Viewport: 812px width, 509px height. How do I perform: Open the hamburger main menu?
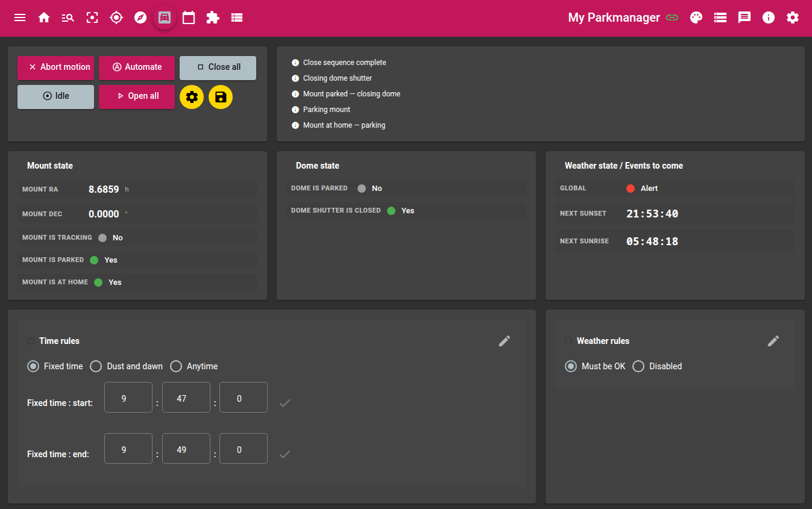(20, 17)
